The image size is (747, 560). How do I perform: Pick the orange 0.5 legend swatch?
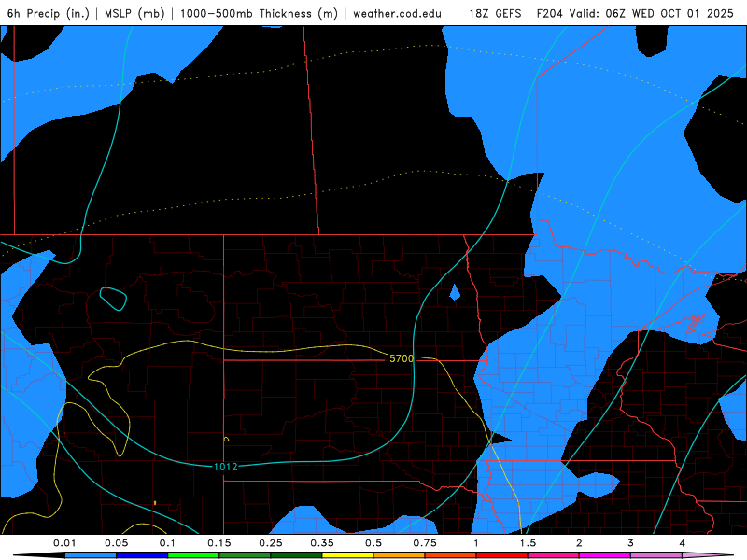[x=400, y=555]
